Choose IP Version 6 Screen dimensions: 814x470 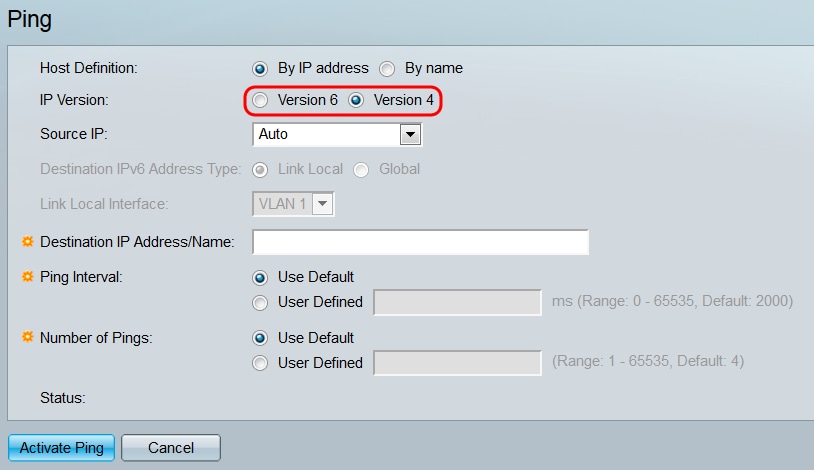pyautogui.click(x=261, y=100)
